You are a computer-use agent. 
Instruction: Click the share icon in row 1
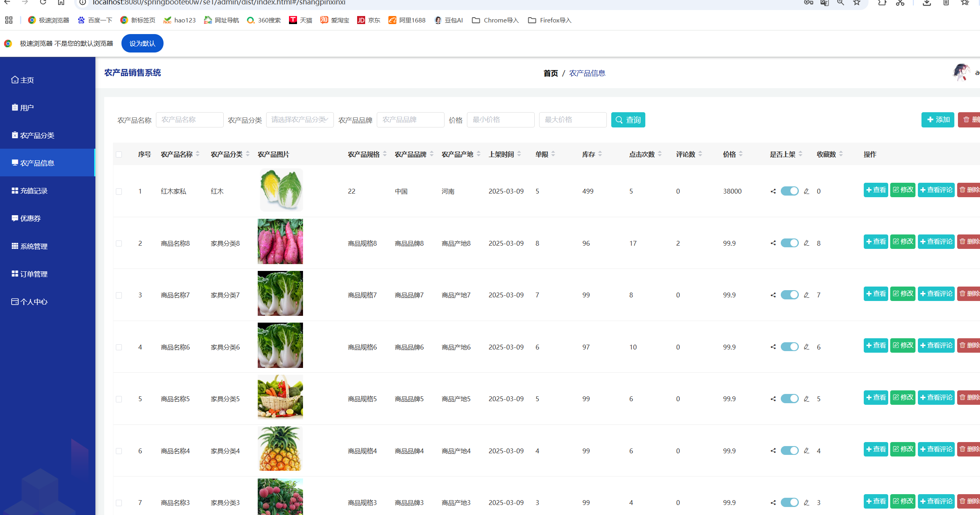point(773,191)
